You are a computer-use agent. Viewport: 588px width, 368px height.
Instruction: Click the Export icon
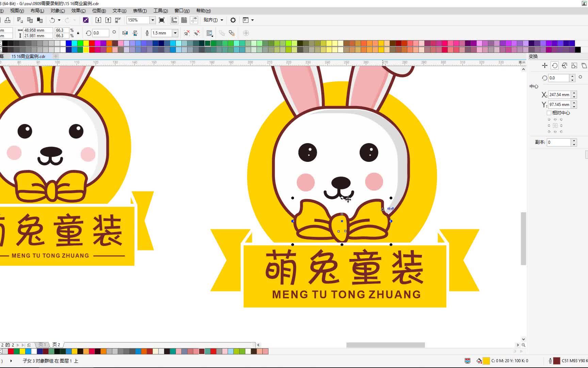coord(108,20)
